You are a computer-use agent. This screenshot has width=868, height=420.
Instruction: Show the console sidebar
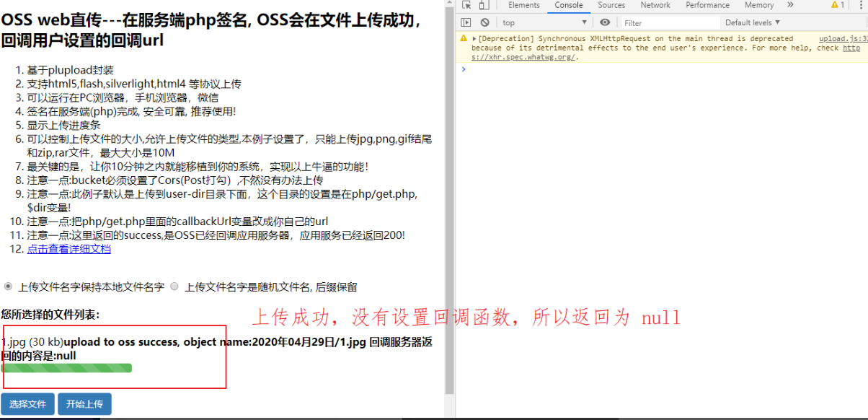[x=466, y=23]
